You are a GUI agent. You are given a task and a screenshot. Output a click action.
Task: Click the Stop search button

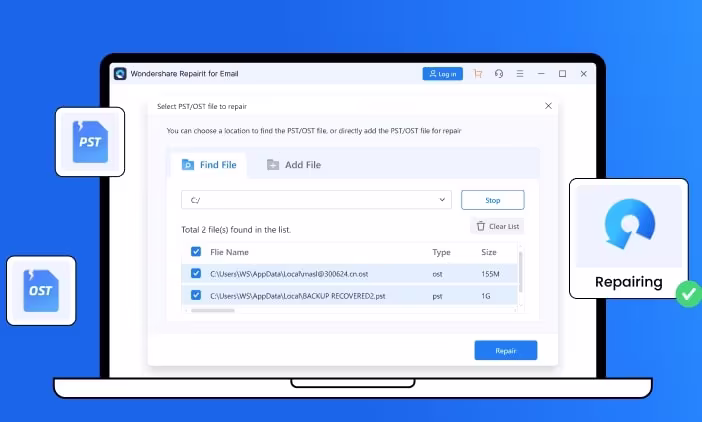point(492,200)
